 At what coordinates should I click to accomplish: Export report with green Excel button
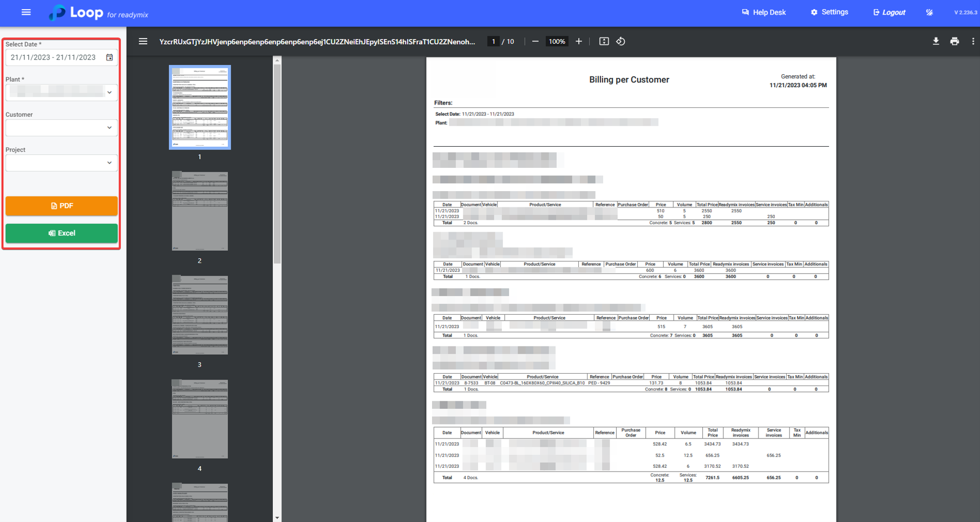[62, 233]
